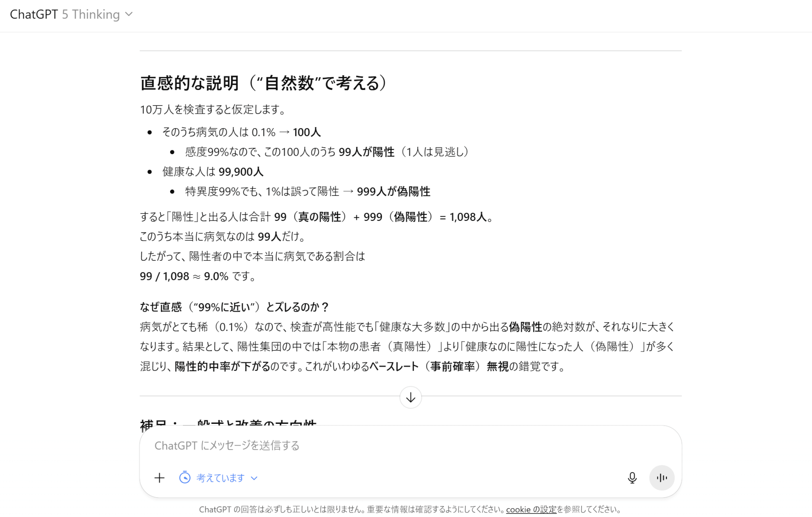Click the chevron beside 5 Thinking
The height and width of the screenshot is (517, 812).
(x=129, y=15)
